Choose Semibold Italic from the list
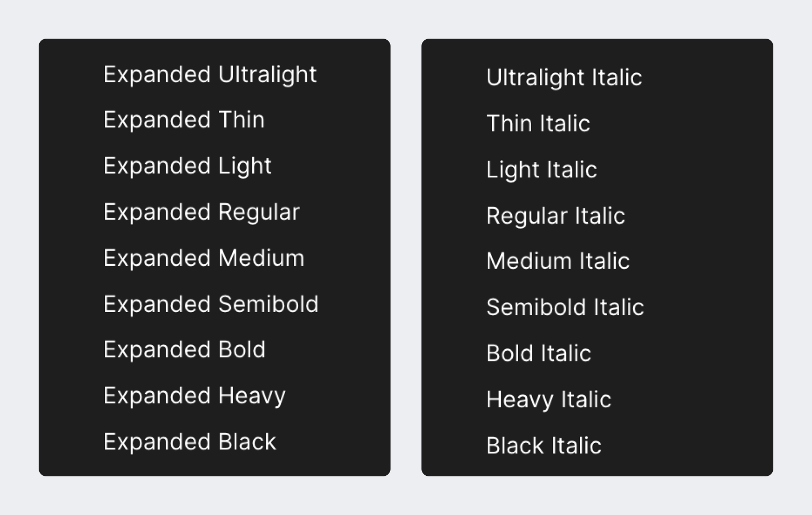The image size is (812, 515). click(x=565, y=307)
